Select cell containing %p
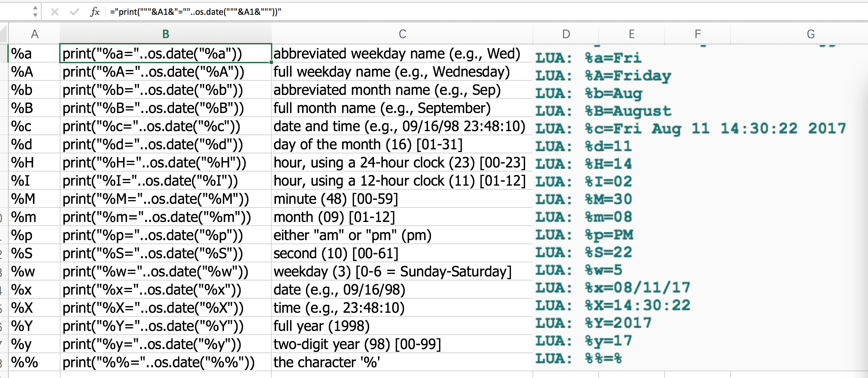The height and width of the screenshot is (378, 868). tap(34, 235)
